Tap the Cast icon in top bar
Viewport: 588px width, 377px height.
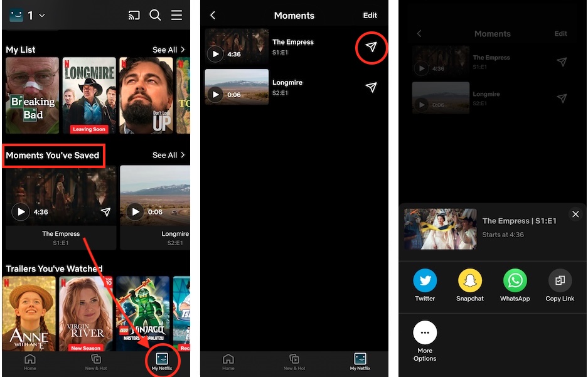[134, 15]
